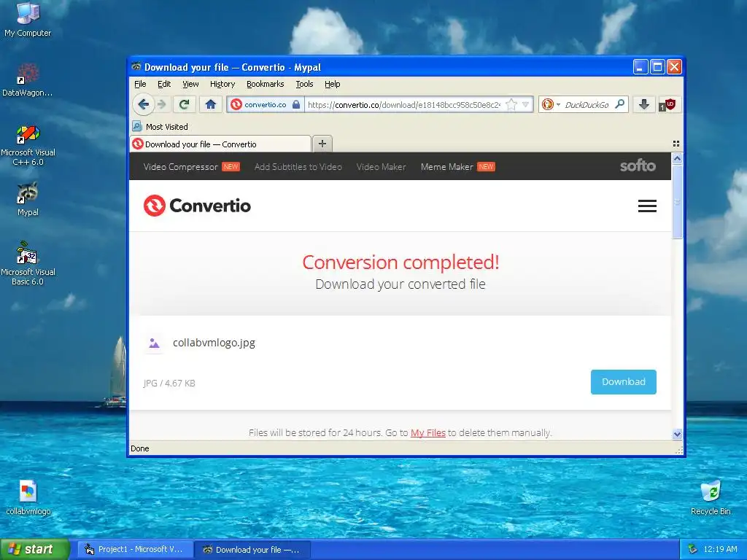Open the URL history dropdown arrow
Viewport: 747px width, 560px height.
coord(525,105)
